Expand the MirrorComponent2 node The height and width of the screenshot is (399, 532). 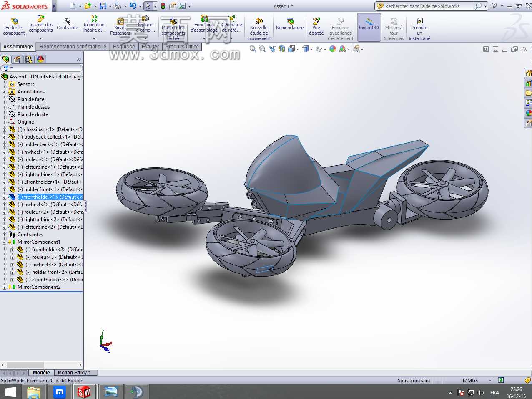(5, 287)
